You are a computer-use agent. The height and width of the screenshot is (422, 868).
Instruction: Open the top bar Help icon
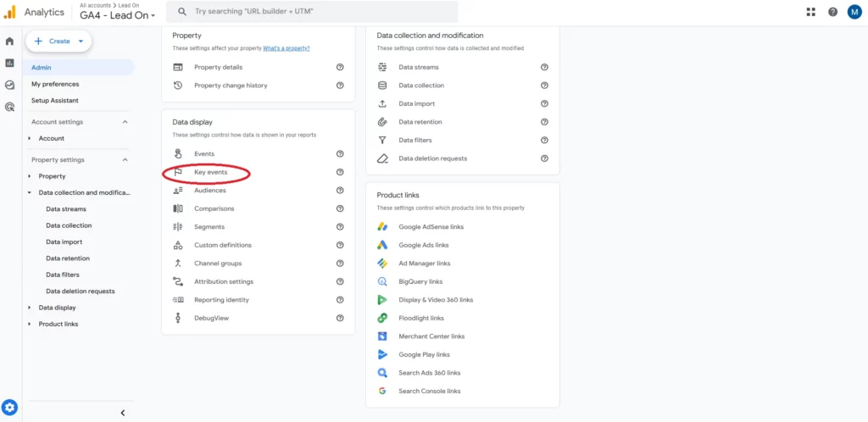(832, 12)
